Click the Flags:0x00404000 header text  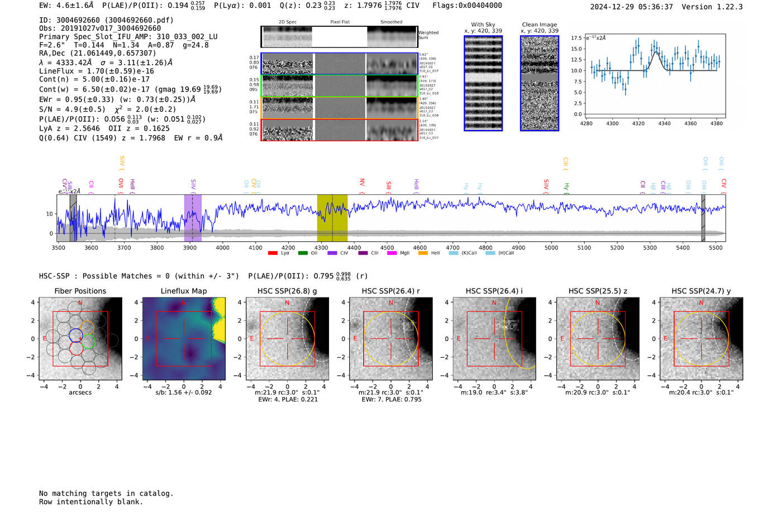pos(467,6)
